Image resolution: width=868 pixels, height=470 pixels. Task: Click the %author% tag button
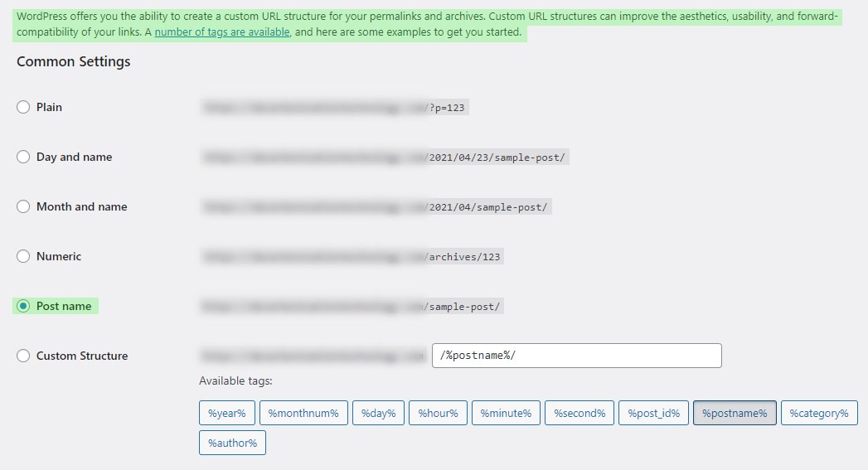[x=232, y=443]
